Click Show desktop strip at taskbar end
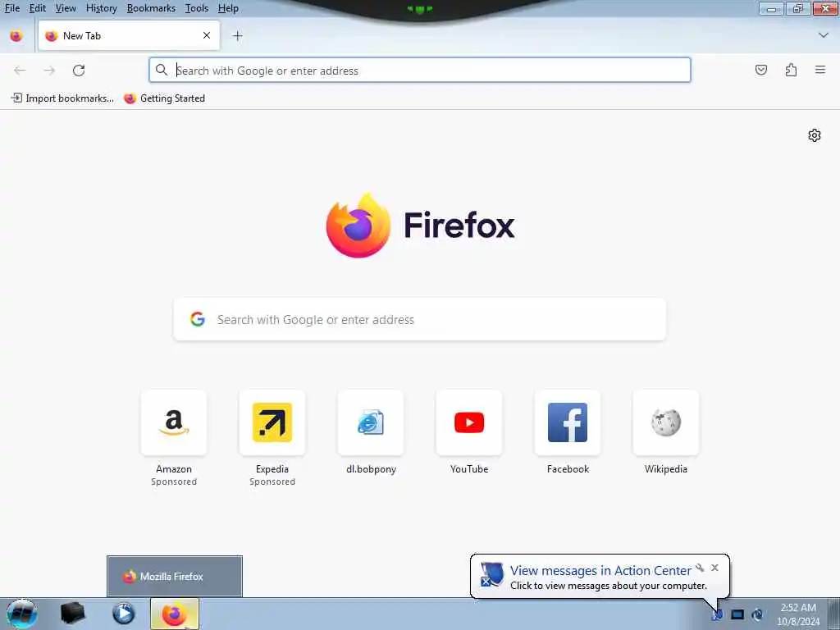The image size is (840, 630). (834, 614)
